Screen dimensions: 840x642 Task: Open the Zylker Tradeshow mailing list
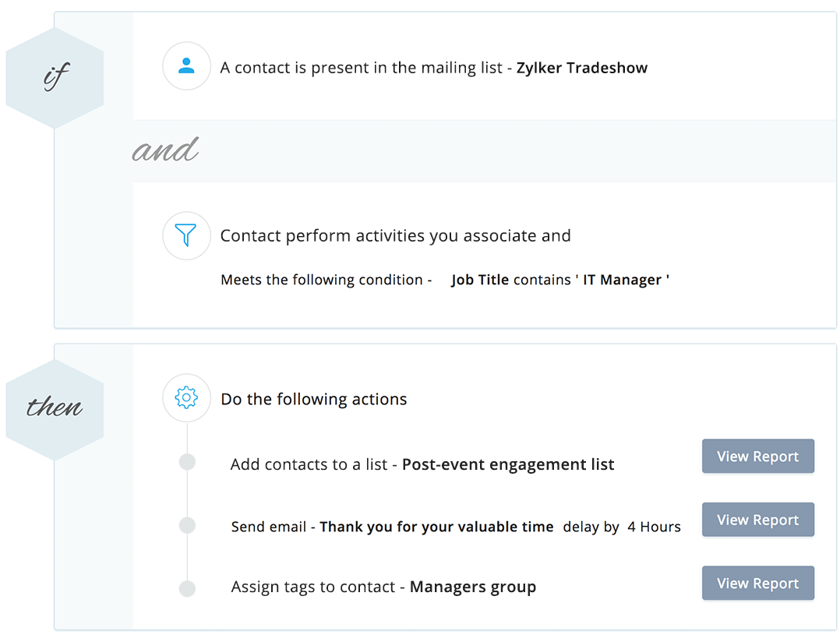click(582, 68)
